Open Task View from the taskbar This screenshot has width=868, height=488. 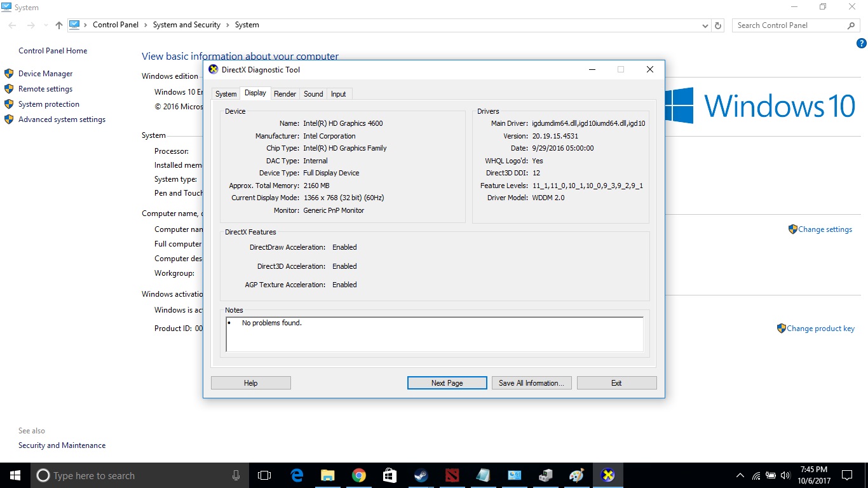pyautogui.click(x=264, y=475)
